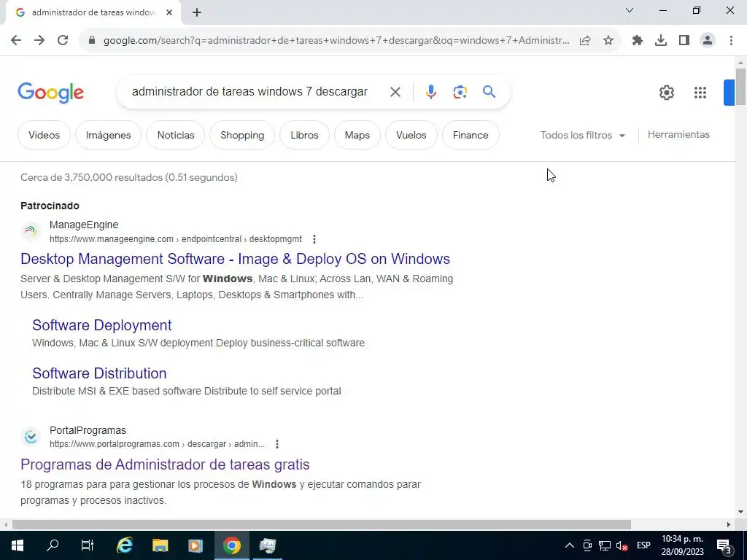Click the ESP language indicator
The width and height of the screenshot is (747, 560).
click(643, 545)
